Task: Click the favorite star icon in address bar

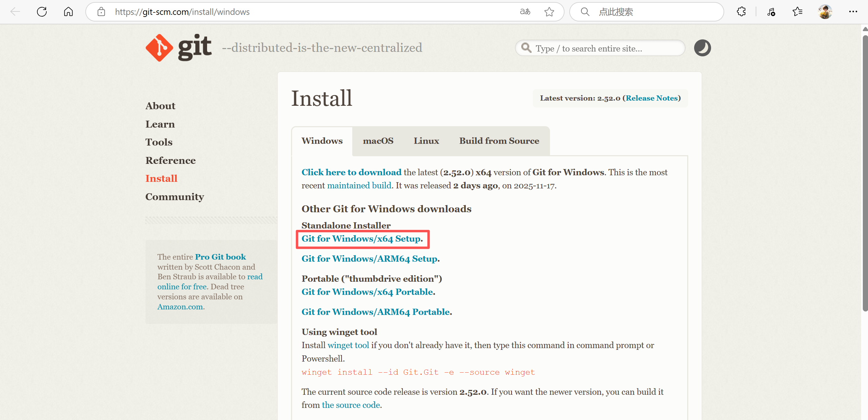Action: 549,12
